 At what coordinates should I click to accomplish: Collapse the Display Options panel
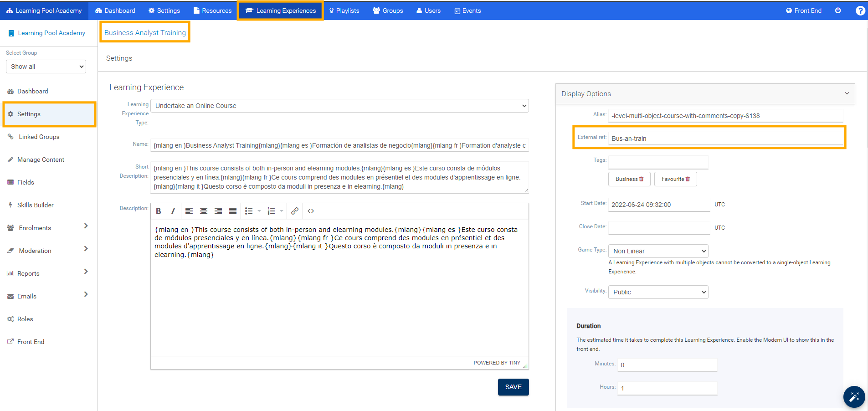(846, 93)
